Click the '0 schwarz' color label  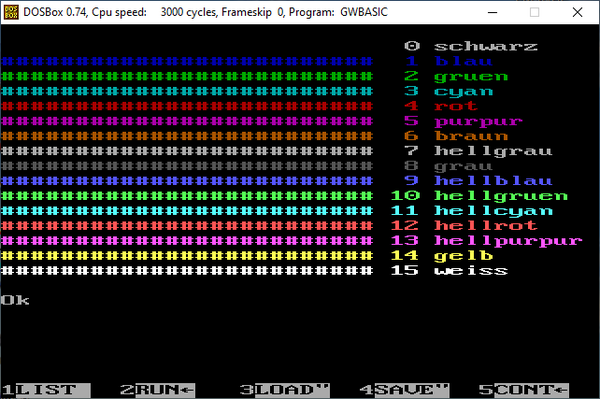pos(471,46)
